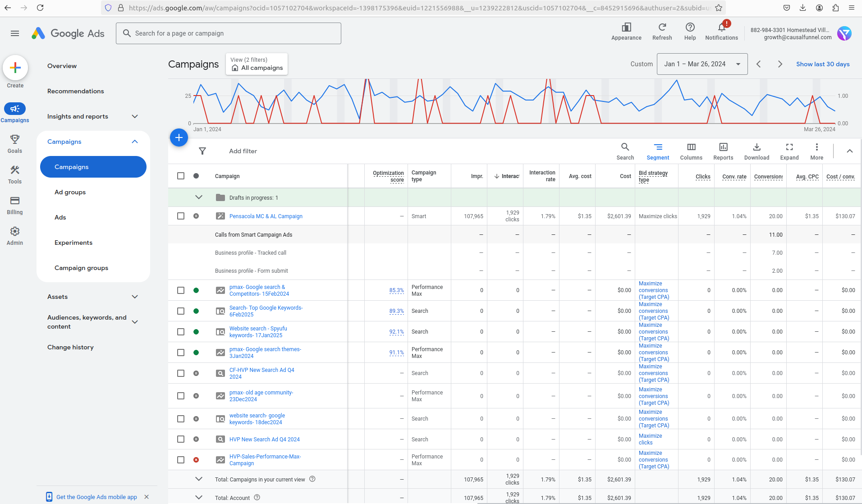Download the campaigns table

tap(757, 151)
